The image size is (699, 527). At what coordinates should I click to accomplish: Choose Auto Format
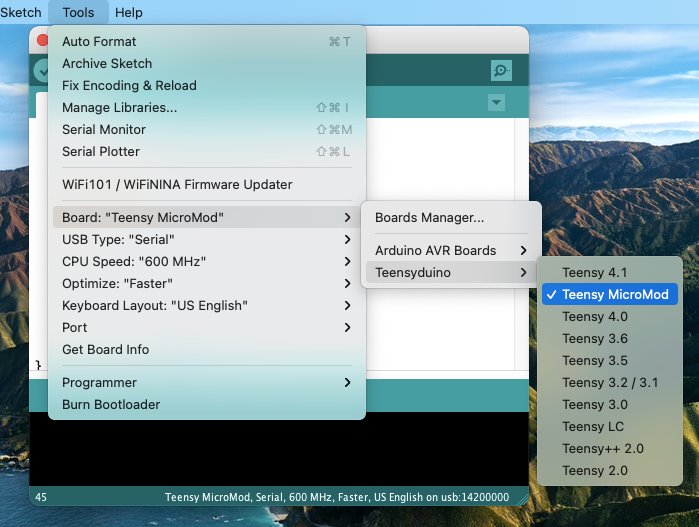click(207, 41)
